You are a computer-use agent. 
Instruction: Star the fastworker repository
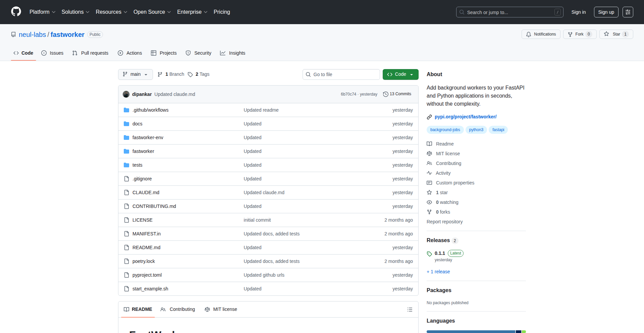coord(616,34)
